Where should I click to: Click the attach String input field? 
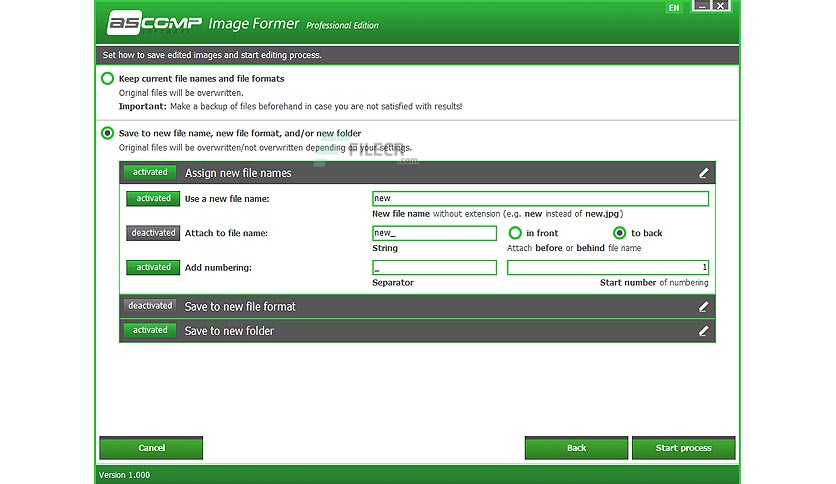point(434,233)
